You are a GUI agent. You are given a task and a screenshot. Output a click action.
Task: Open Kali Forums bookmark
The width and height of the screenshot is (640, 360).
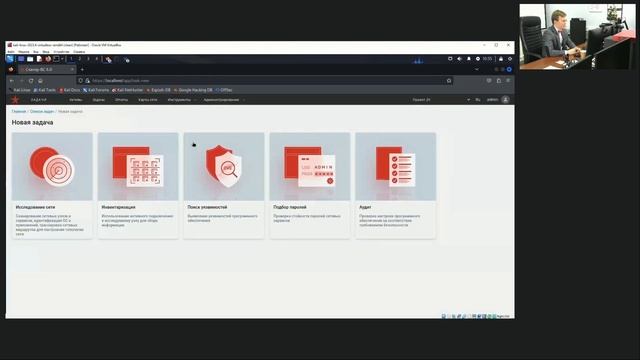point(96,90)
